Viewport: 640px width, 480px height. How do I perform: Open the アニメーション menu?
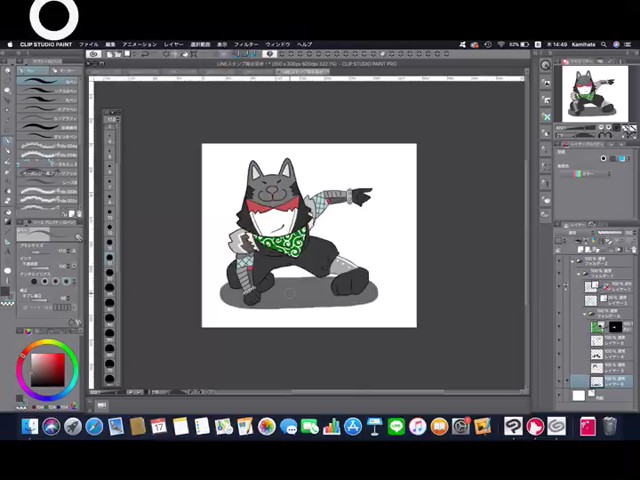click(x=139, y=44)
